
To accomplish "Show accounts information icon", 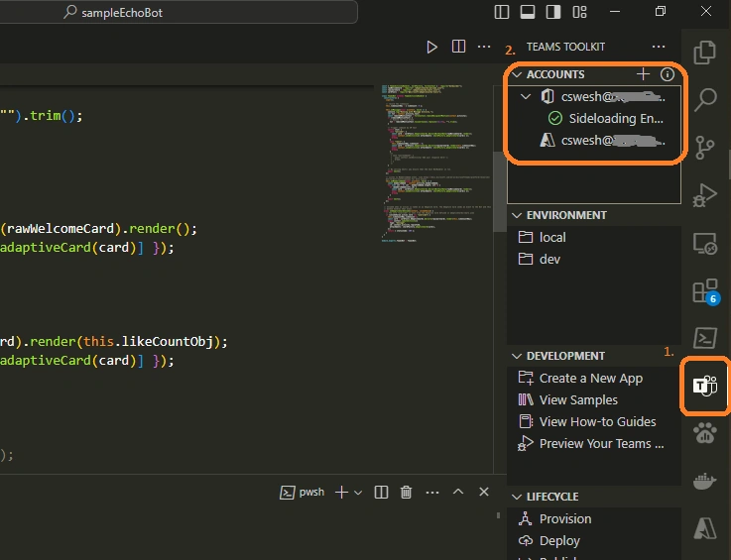I will (668, 74).
